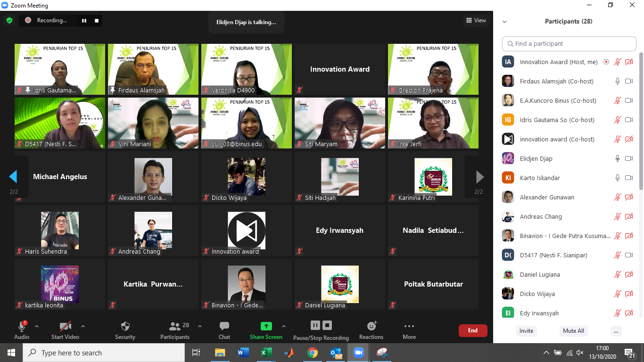Go to previous gallery page arrow
The width and height of the screenshot is (644, 362).
click(x=13, y=177)
